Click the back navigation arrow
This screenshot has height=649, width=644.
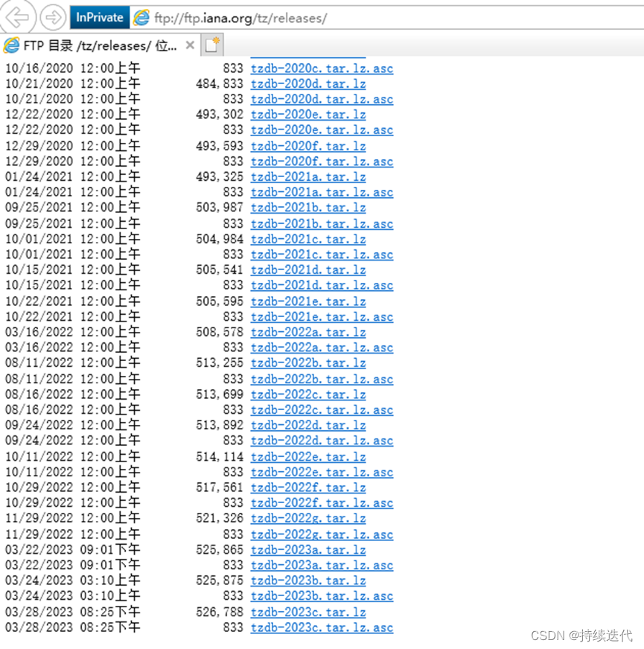point(18,17)
